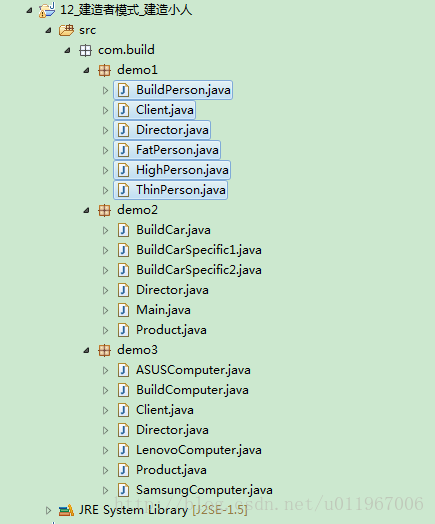Click the JRE System Library books icon
The width and height of the screenshot is (435, 524).
pyautogui.click(x=66, y=510)
